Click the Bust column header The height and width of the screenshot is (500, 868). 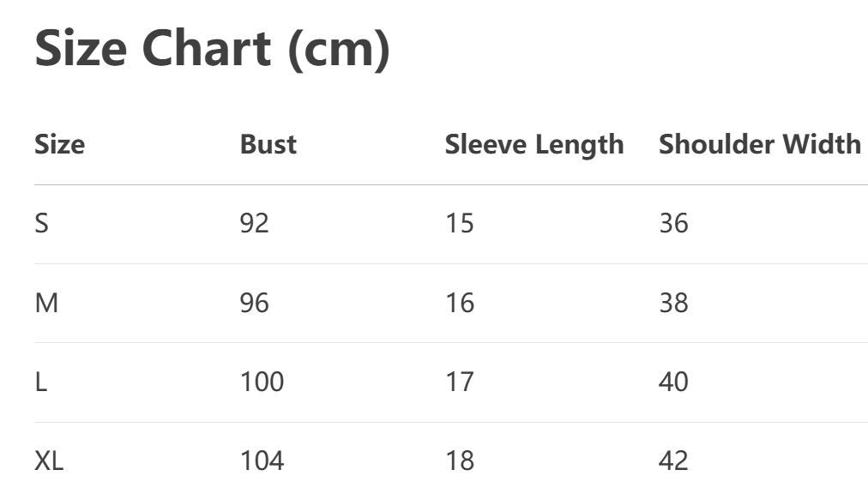[x=268, y=144]
